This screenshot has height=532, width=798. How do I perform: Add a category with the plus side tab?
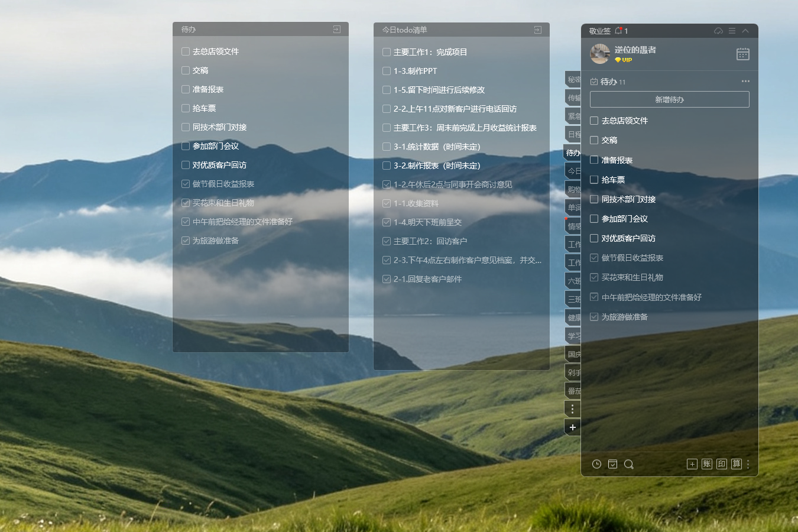coord(573,427)
